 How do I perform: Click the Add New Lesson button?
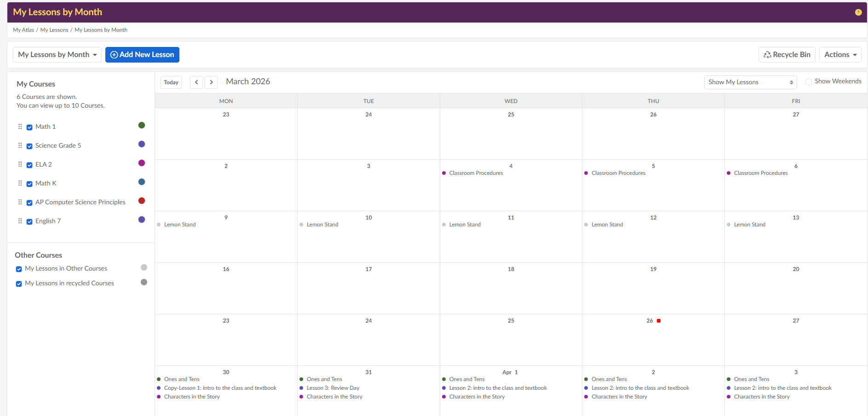142,55
